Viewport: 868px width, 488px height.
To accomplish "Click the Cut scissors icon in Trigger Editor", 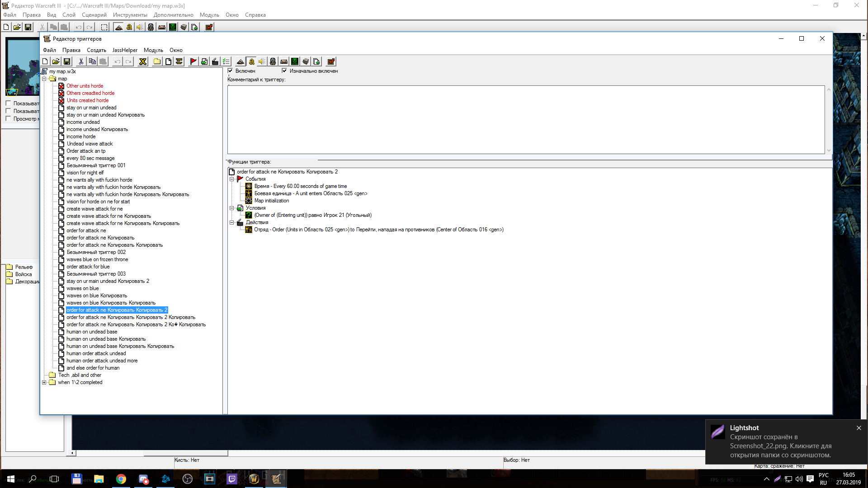I will tap(81, 62).
